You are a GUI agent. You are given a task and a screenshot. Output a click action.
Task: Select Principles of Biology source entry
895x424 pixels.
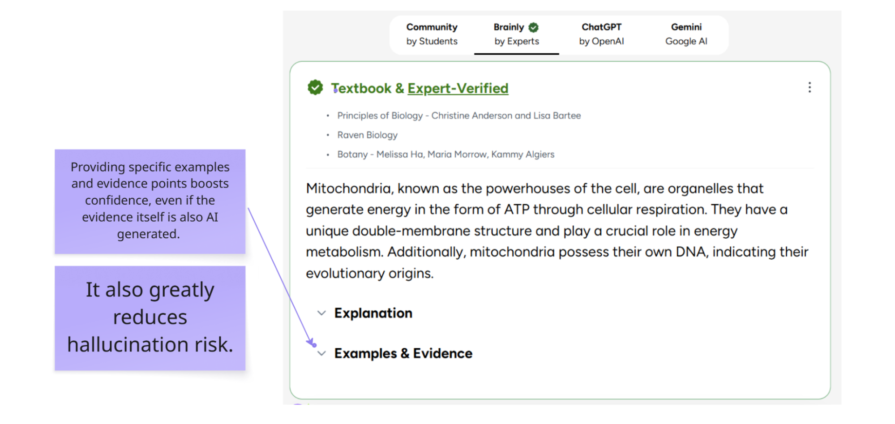pos(459,116)
